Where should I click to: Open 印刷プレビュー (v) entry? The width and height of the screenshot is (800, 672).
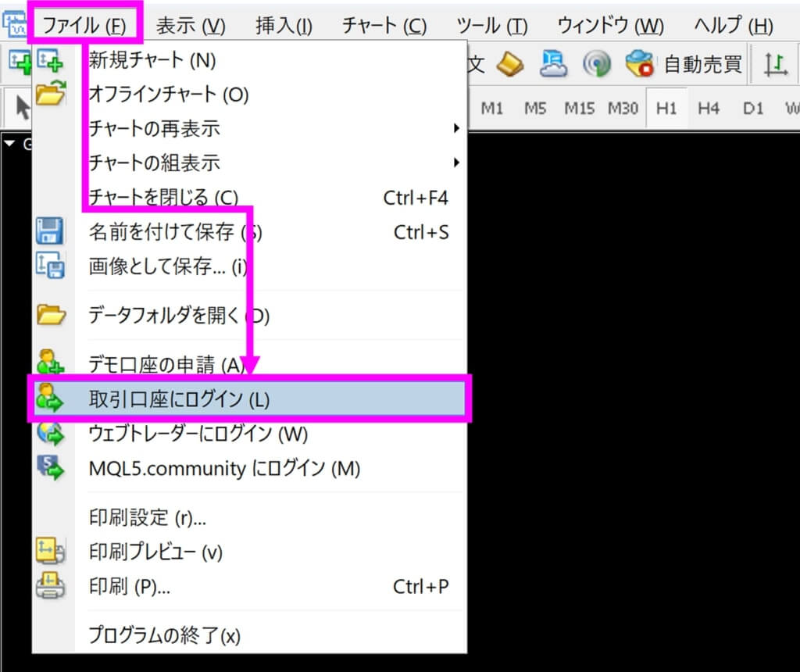coord(249,552)
